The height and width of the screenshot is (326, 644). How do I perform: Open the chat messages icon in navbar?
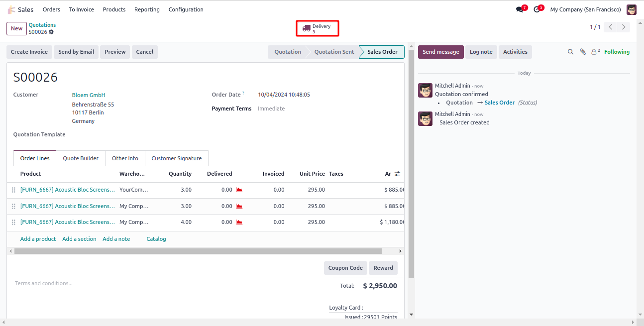coord(520,9)
